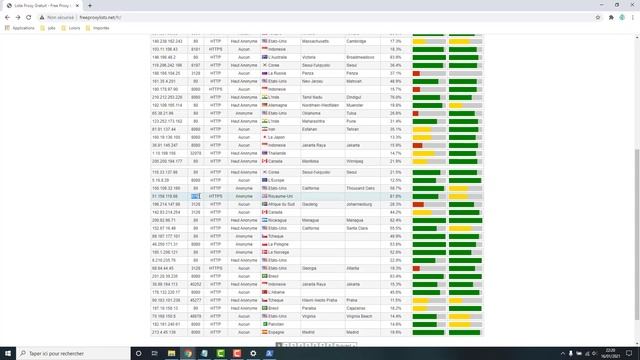Go back with the browser back arrow
This screenshot has height=360, width=640.
pos(7,18)
